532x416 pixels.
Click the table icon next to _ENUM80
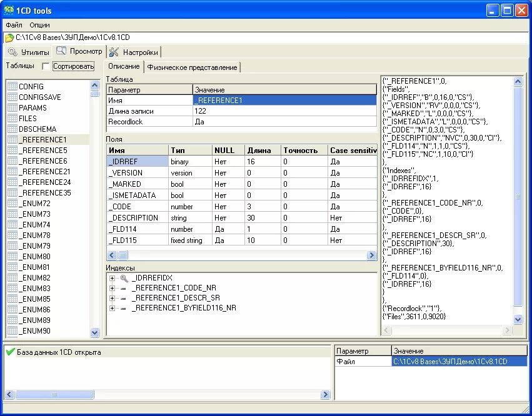pyautogui.click(x=13, y=257)
